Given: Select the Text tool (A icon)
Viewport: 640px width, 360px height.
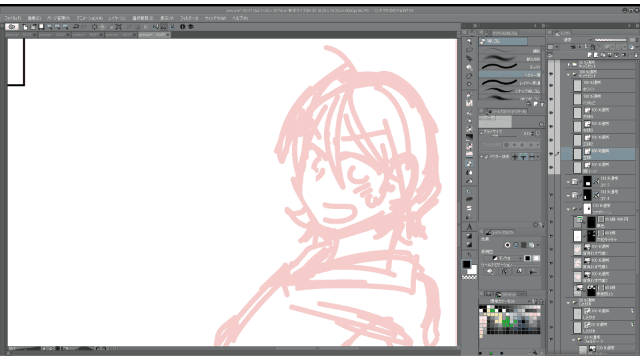Looking at the screenshot, I should [469, 227].
